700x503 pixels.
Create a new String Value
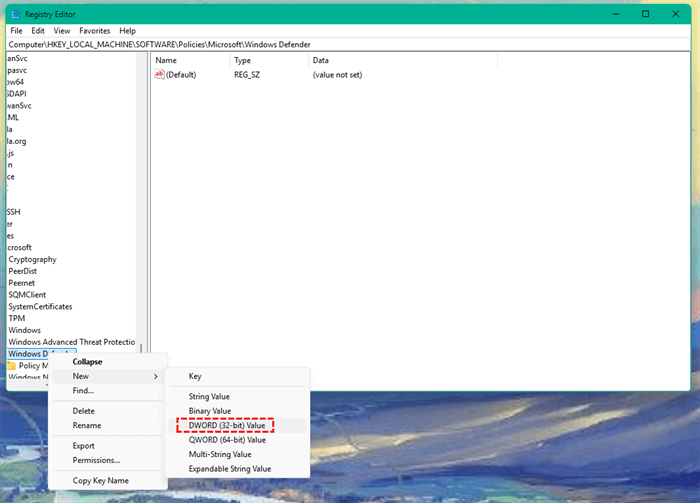pyautogui.click(x=209, y=397)
